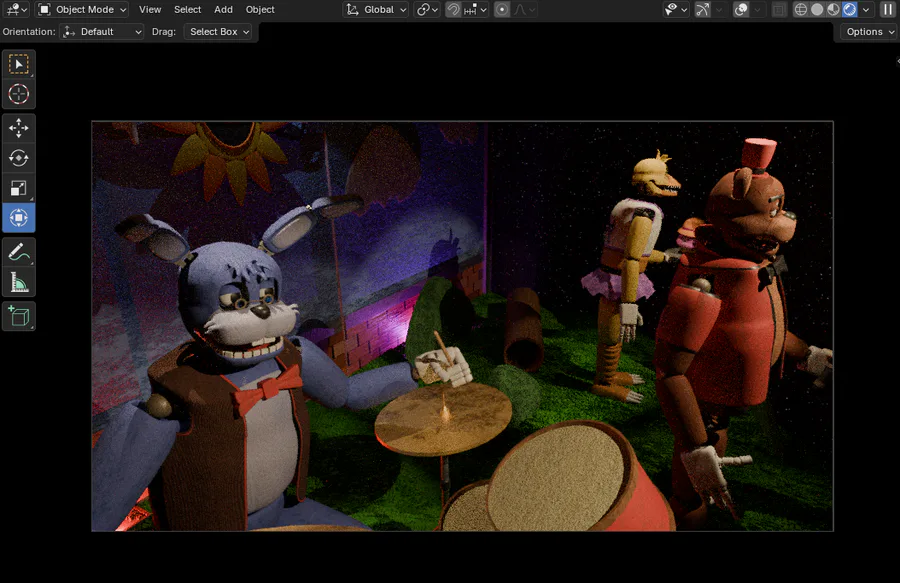This screenshot has height=583, width=900.
Task: Open the Global transform orientation dropdown
Action: (376, 9)
